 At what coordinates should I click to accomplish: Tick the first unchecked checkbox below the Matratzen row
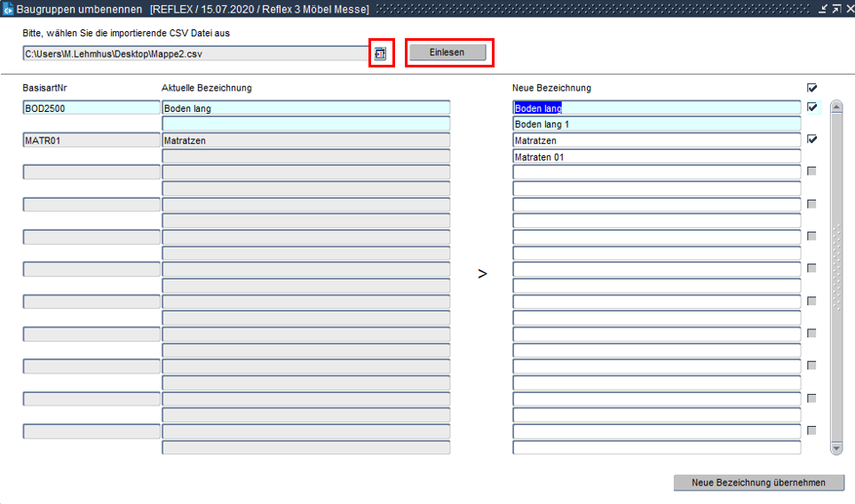click(x=811, y=171)
